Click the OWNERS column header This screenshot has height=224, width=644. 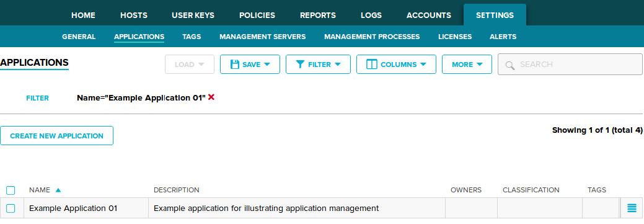pos(466,190)
